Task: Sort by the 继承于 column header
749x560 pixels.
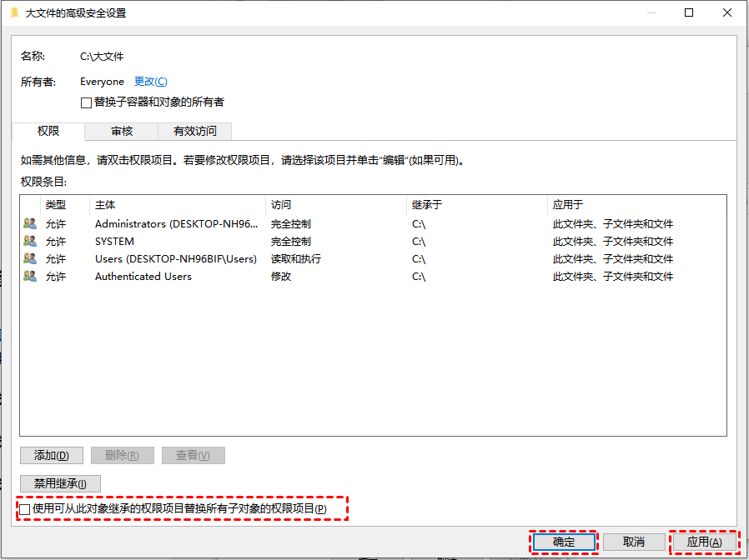Action: click(477, 205)
